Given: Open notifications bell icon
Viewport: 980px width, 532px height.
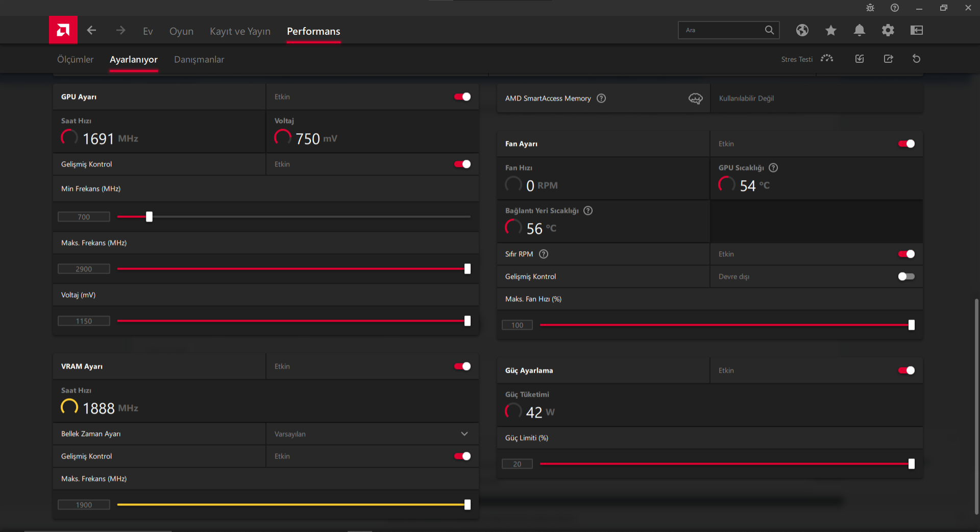Looking at the screenshot, I should (859, 31).
